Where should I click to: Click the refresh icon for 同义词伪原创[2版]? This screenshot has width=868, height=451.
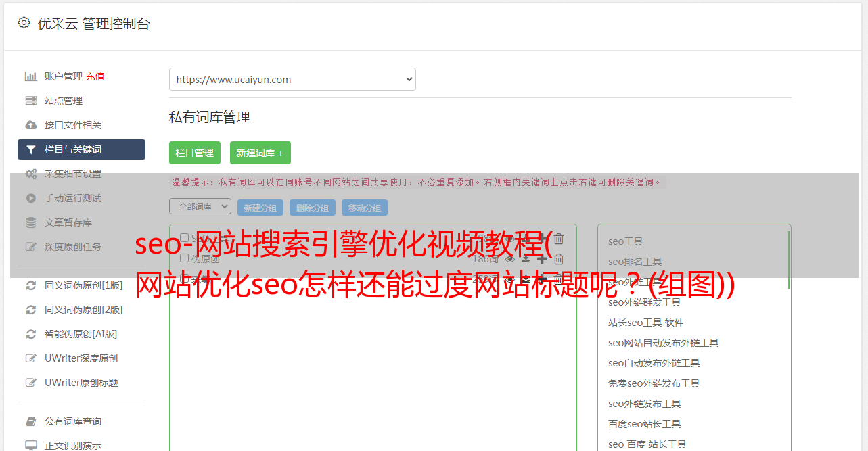(31, 310)
